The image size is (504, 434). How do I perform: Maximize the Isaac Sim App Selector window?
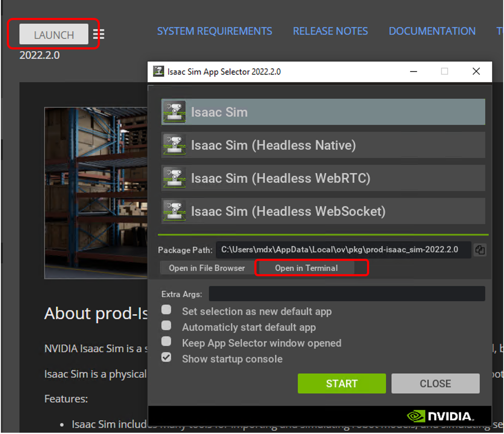[445, 71]
